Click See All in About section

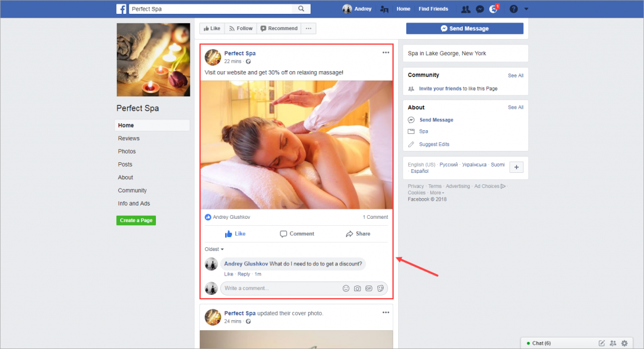click(516, 107)
